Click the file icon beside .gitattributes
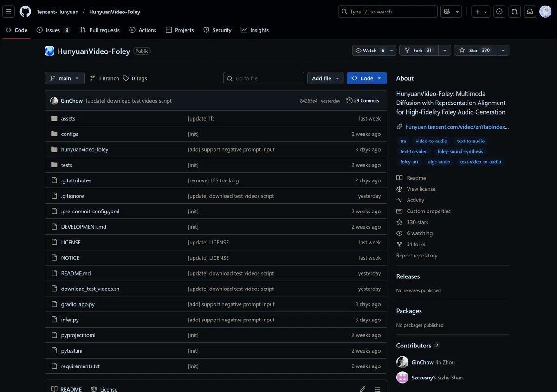This screenshot has height=392, width=557. point(54,180)
